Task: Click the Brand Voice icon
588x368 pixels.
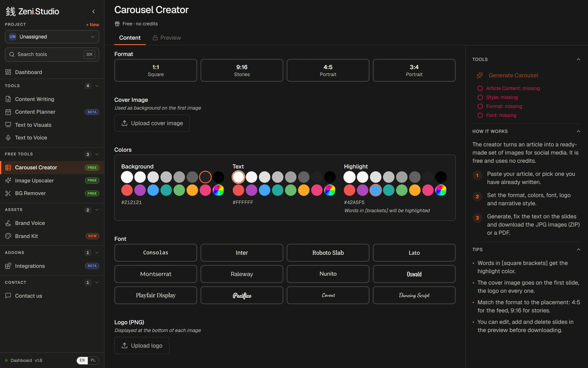Action: (x=8, y=223)
